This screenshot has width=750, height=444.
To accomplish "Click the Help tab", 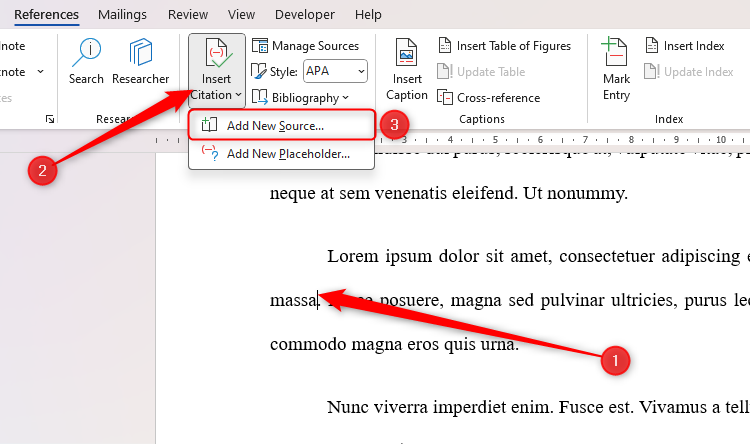I will tap(368, 15).
